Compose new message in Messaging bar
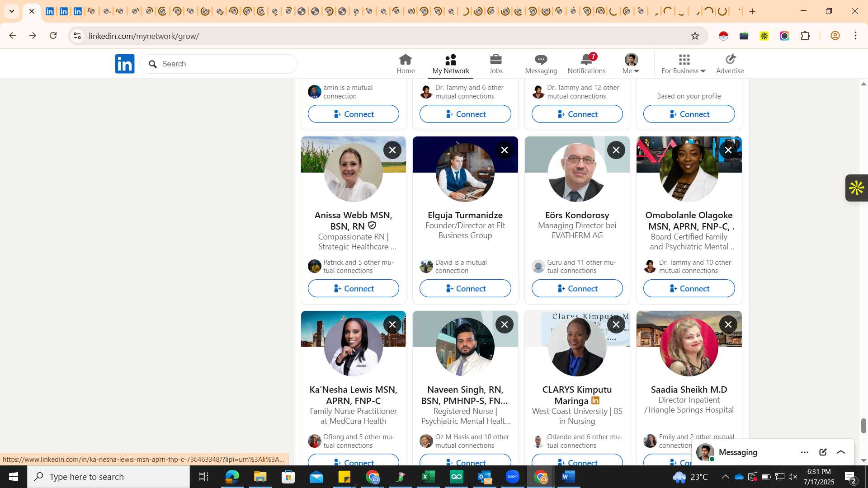868x488 pixels. click(823, 452)
